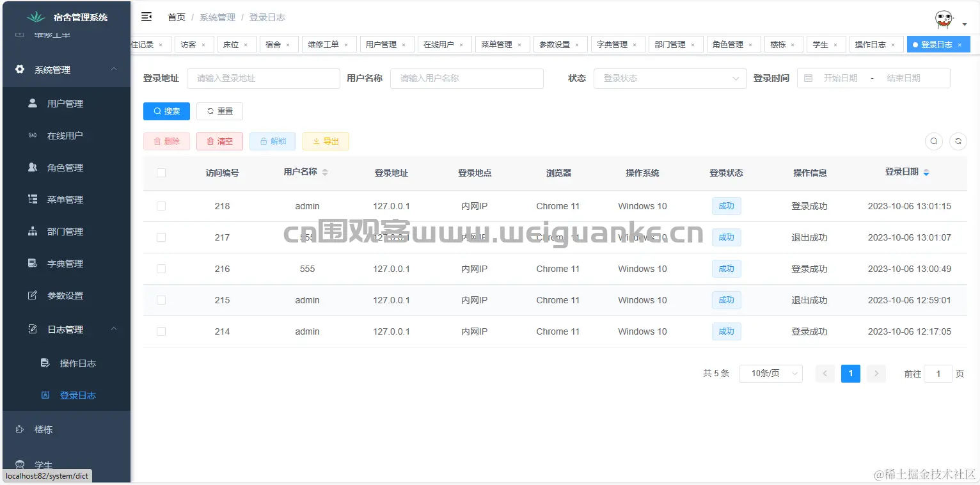Tick the select-all checkbox in the table header
The width and height of the screenshot is (980, 485).
click(161, 173)
